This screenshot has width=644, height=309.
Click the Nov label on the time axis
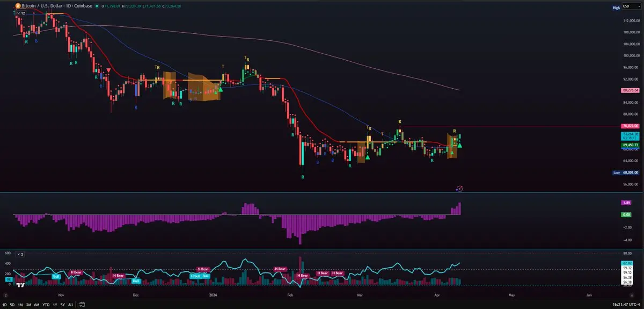pos(61,295)
